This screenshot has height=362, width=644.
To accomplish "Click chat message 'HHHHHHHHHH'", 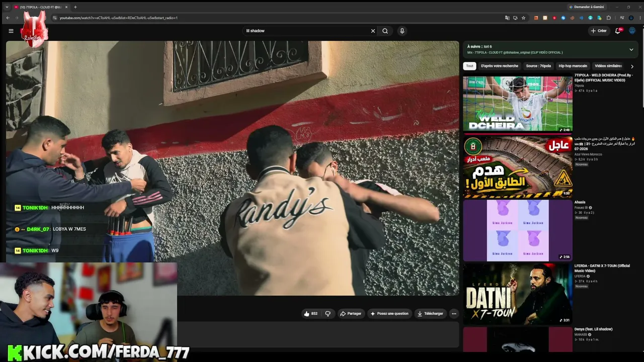I will point(67,208).
